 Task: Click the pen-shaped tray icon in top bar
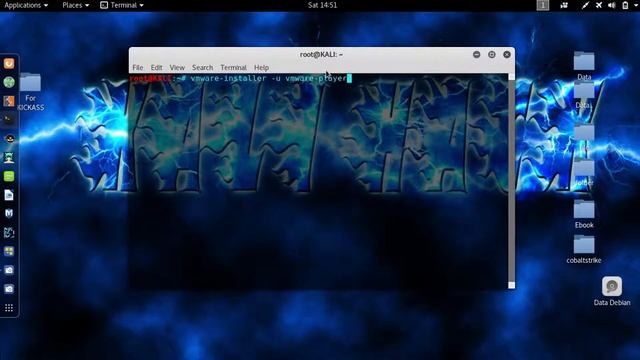585,5
